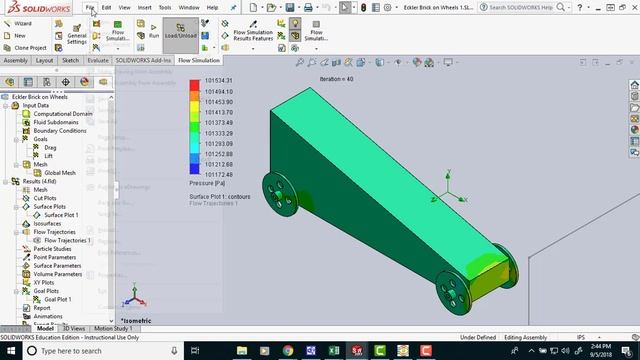
Task: Open Chrome from the Windows taskbar
Action: click(x=288, y=351)
